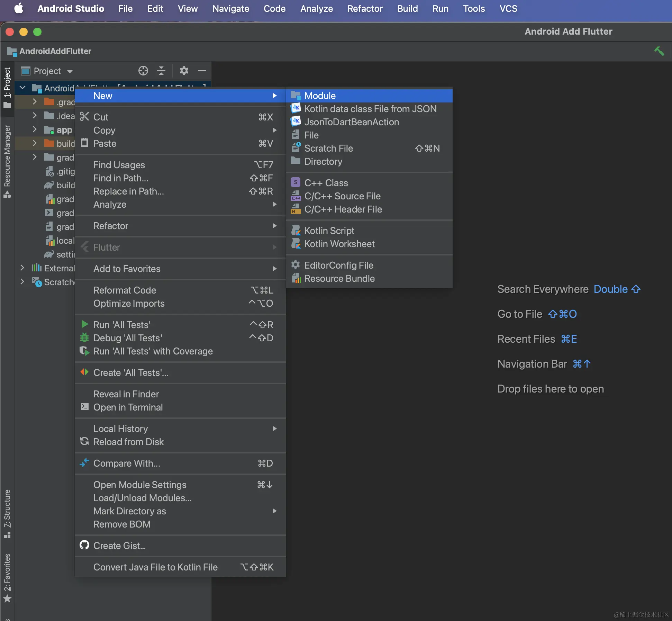672x621 pixels.
Task: Select Module in the New submenu
Action: click(320, 96)
